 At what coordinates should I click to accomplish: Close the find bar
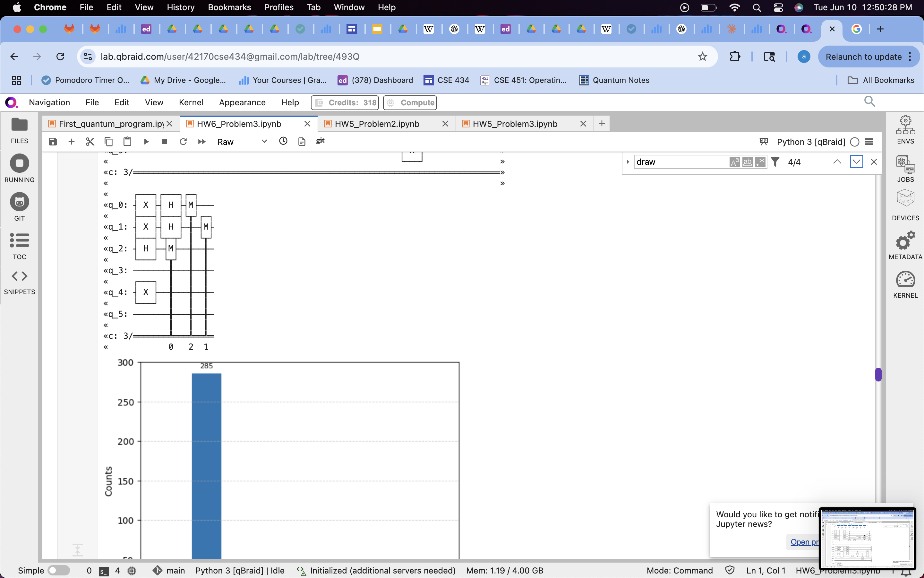point(874,162)
